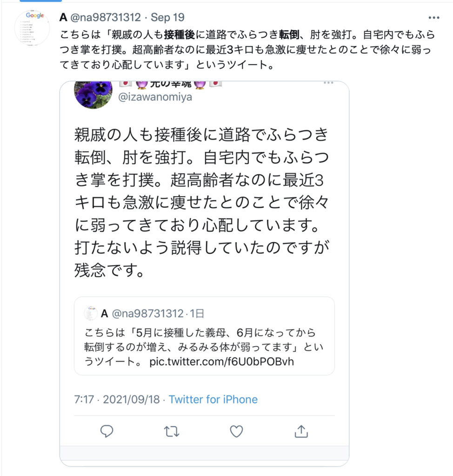453x476 pixels.
Task: Click the reply speech bubble icon
Action: pyautogui.click(x=107, y=431)
